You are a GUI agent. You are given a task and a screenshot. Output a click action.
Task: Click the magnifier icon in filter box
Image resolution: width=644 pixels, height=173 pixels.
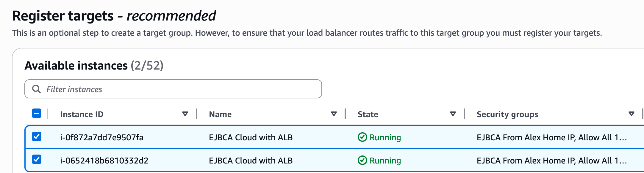pos(36,89)
